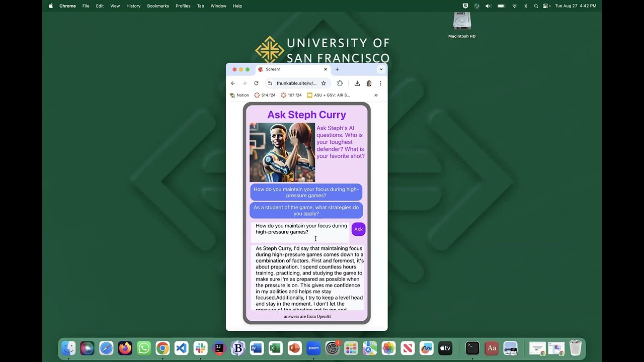Viewport: 644px width, 362px height.
Task: Open PowerPoint from the dock
Action: (x=294, y=348)
